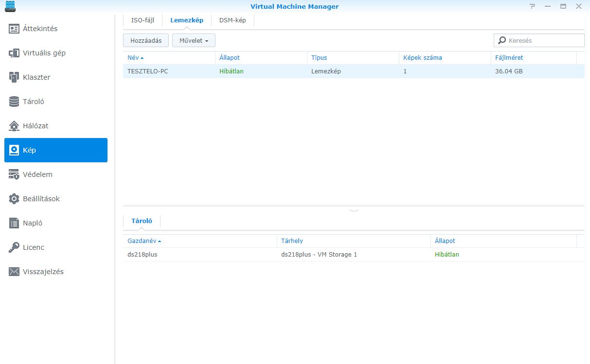Open the Hálózat network icon
The width and height of the screenshot is (590, 364).
click(14, 126)
